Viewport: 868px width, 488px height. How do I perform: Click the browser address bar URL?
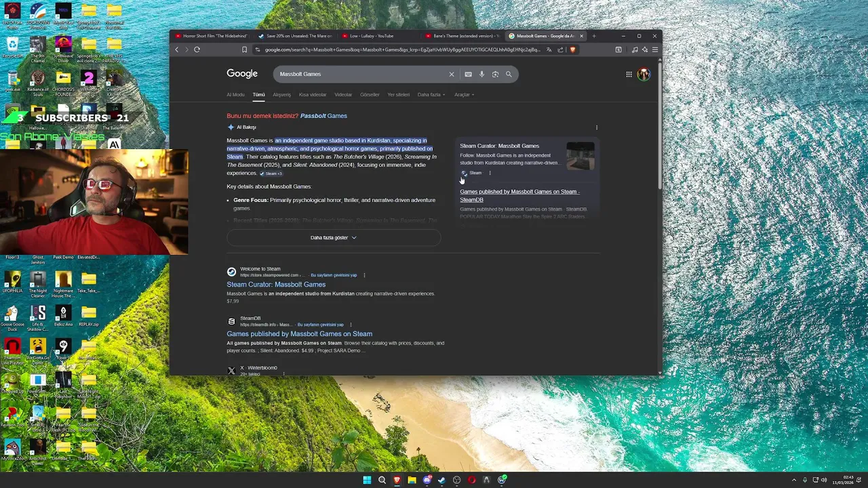[402, 49]
